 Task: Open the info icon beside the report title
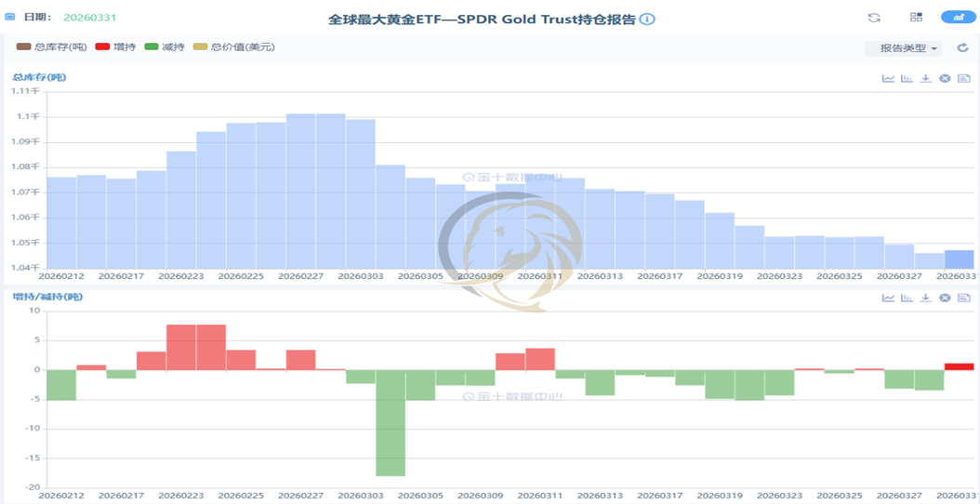point(647,20)
